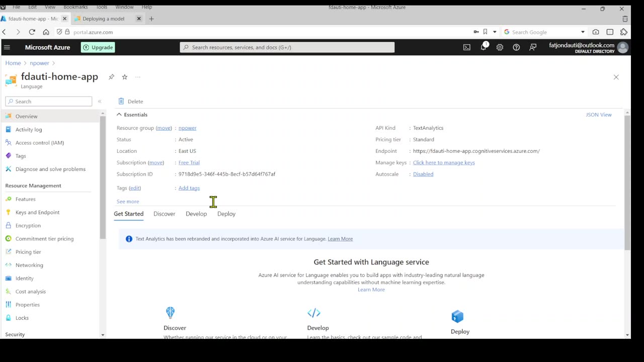Open the File menu
The image size is (644, 362).
tap(16, 7)
